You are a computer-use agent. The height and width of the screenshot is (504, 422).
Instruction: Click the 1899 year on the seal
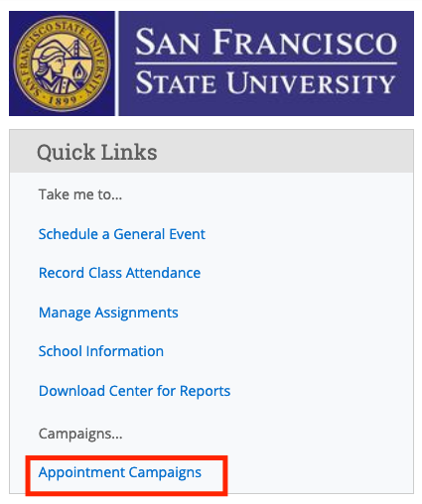pyautogui.click(x=63, y=100)
